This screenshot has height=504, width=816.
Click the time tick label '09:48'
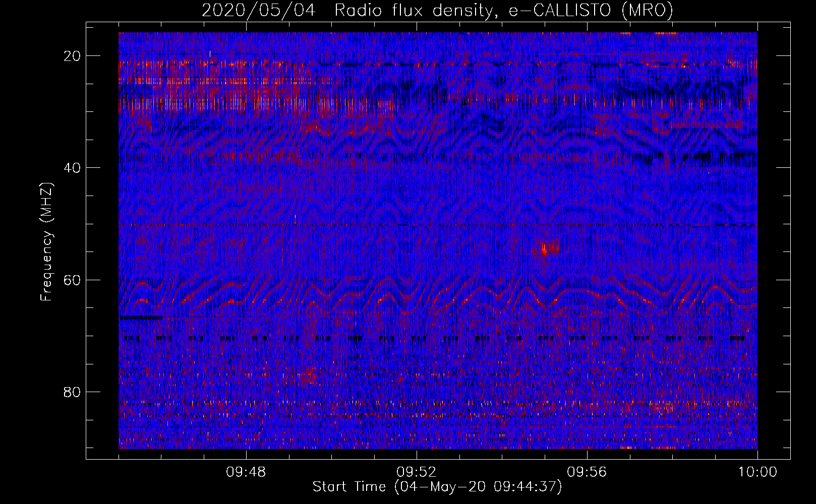246,472
